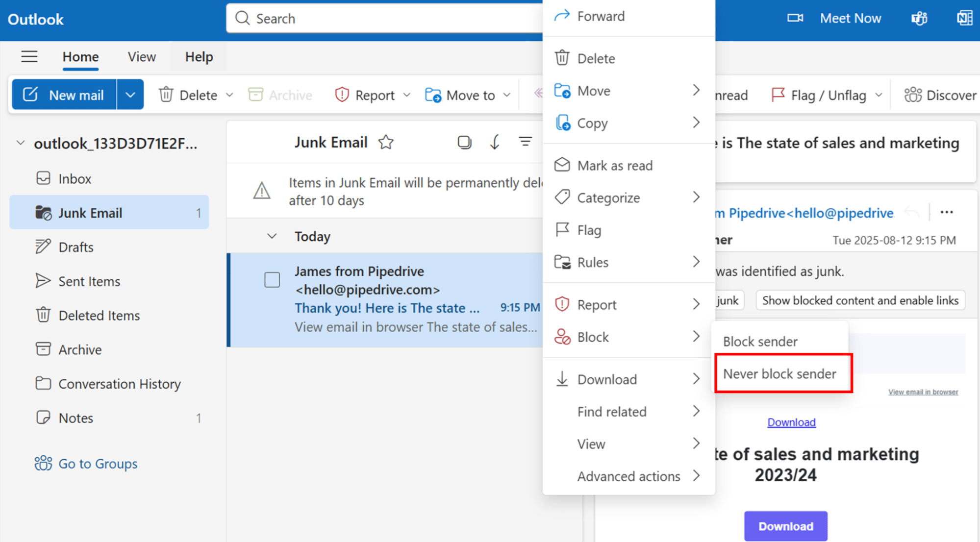This screenshot has height=542, width=980.
Task: Open Microsoft Teams from the top bar
Action: pos(919,18)
